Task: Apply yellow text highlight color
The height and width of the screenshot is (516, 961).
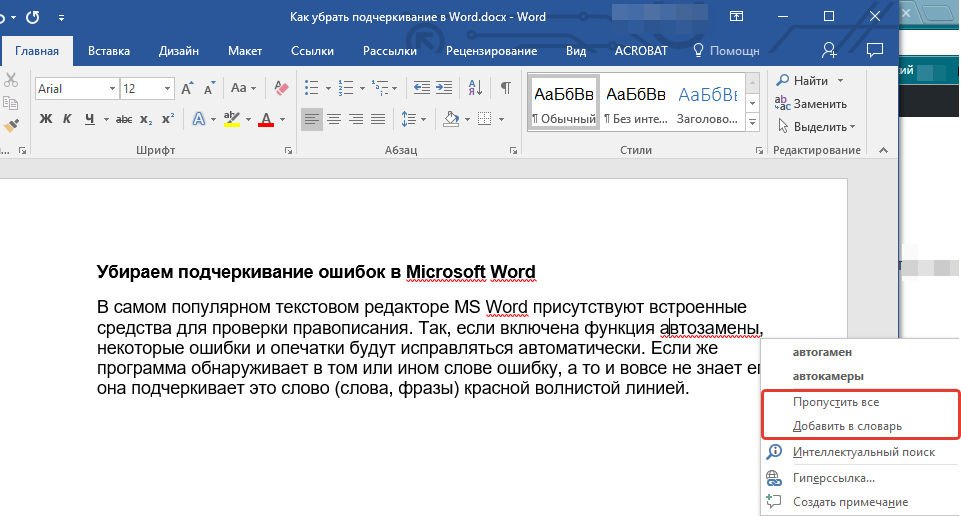Action: pos(231,119)
